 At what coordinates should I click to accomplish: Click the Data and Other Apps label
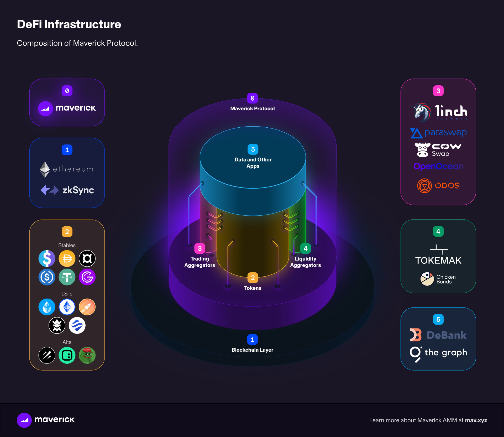point(253,163)
